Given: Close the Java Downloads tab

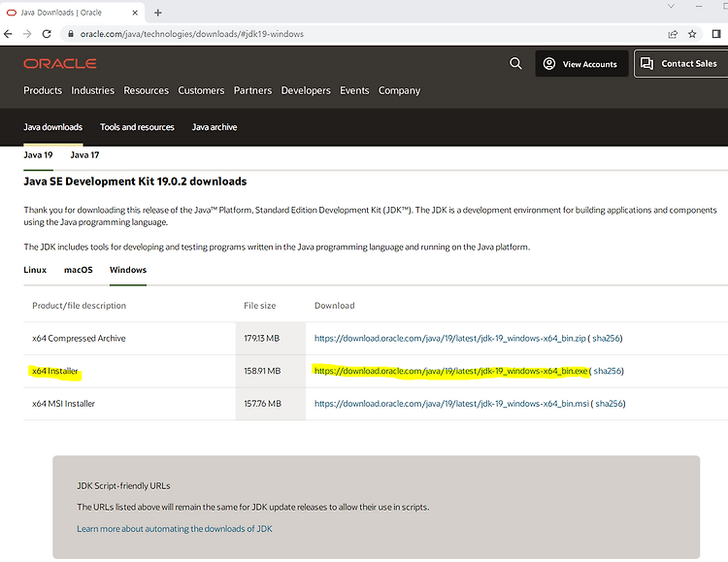Looking at the screenshot, I should [x=135, y=13].
